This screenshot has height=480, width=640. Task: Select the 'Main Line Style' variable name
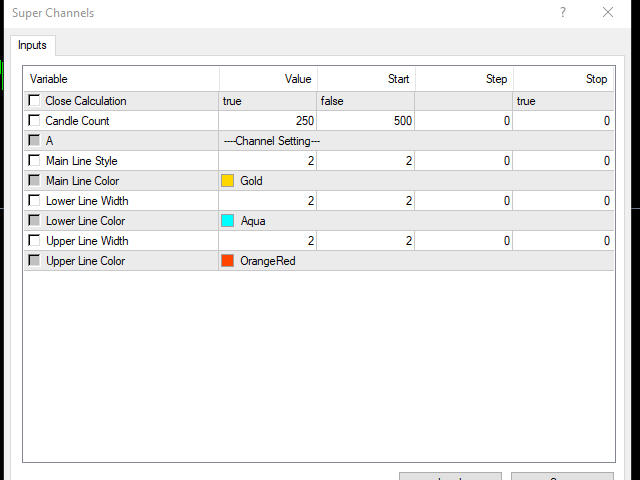tap(82, 161)
